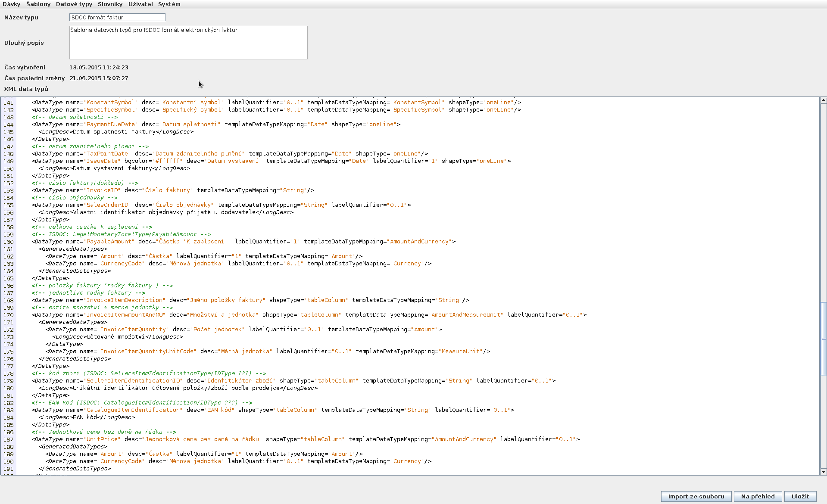Click line number 160 in gutter
Image resolution: width=827 pixels, height=504 pixels.
(x=8, y=242)
